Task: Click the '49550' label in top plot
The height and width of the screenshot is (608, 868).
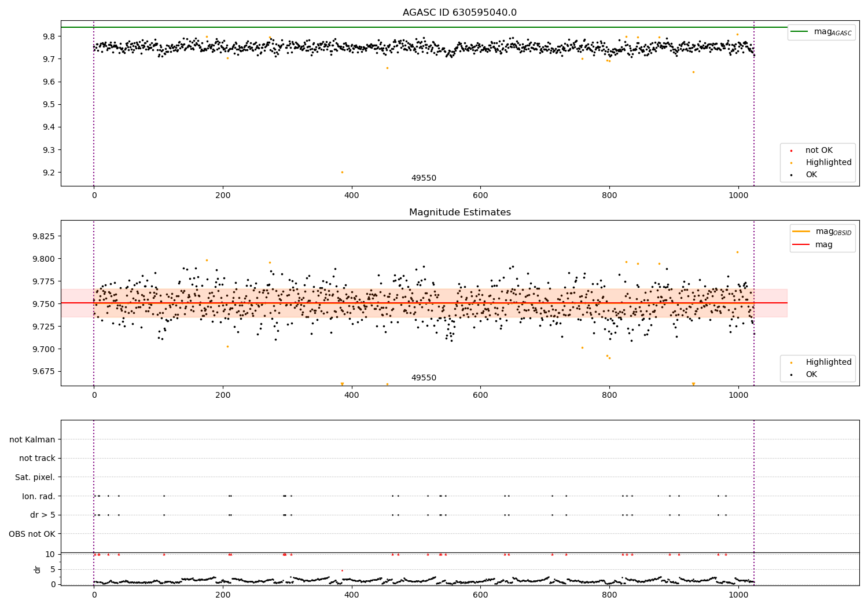Action: 424,178
